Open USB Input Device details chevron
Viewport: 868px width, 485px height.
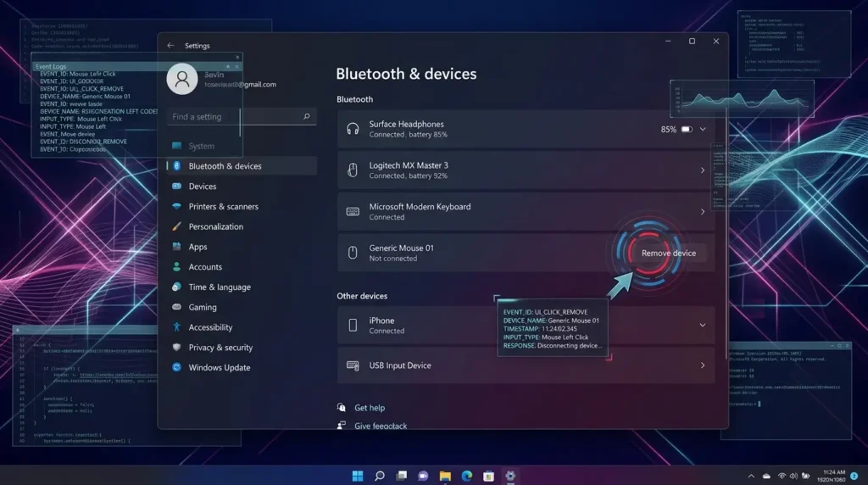[703, 365]
